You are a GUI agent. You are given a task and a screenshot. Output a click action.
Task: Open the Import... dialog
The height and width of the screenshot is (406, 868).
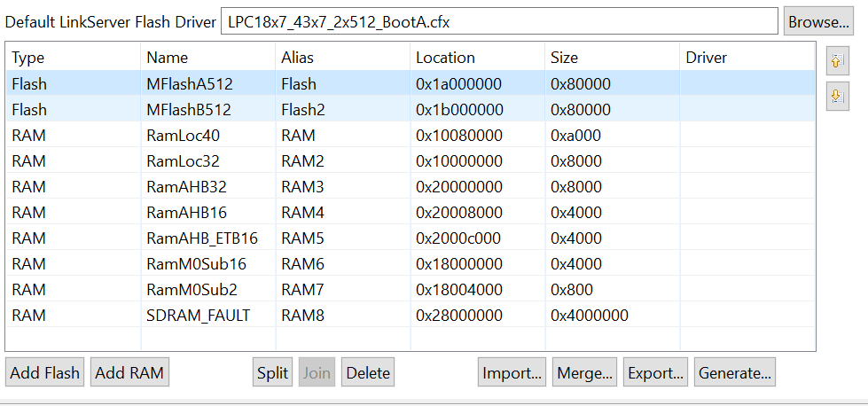(512, 373)
